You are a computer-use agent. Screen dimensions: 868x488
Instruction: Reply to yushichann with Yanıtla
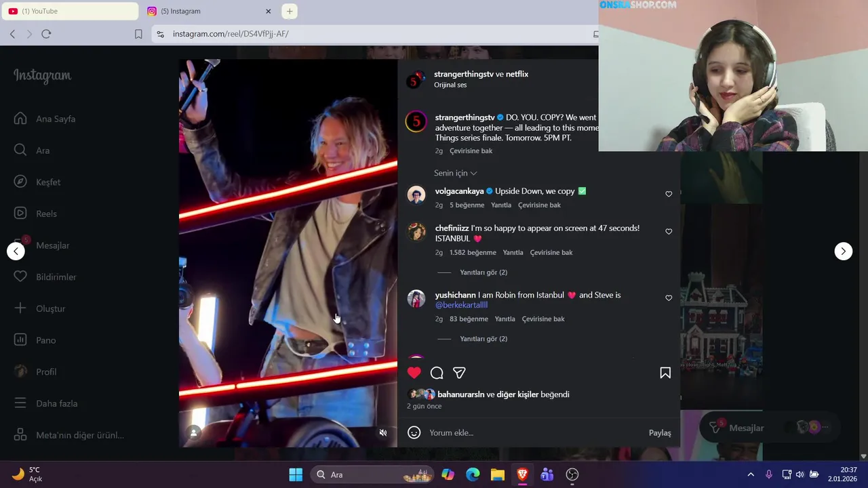click(x=505, y=319)
